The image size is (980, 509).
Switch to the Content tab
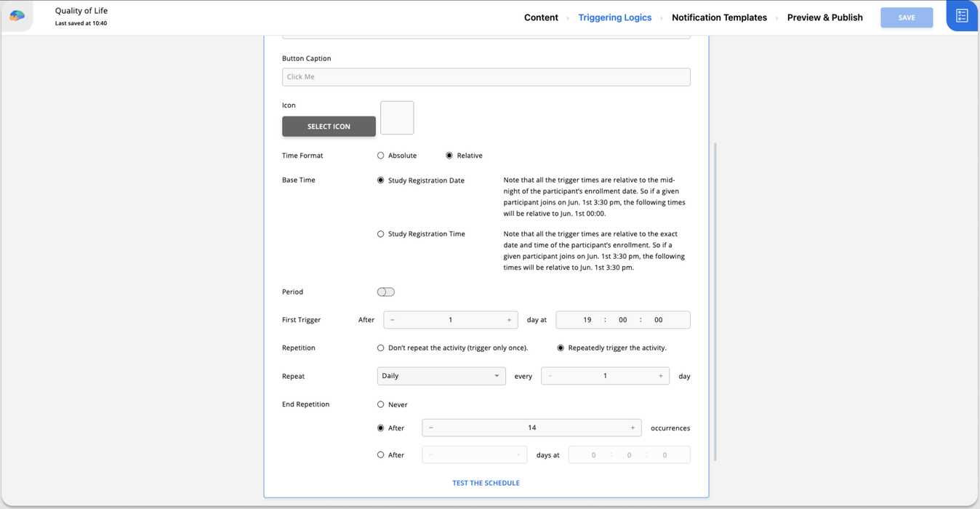(541, 17)
